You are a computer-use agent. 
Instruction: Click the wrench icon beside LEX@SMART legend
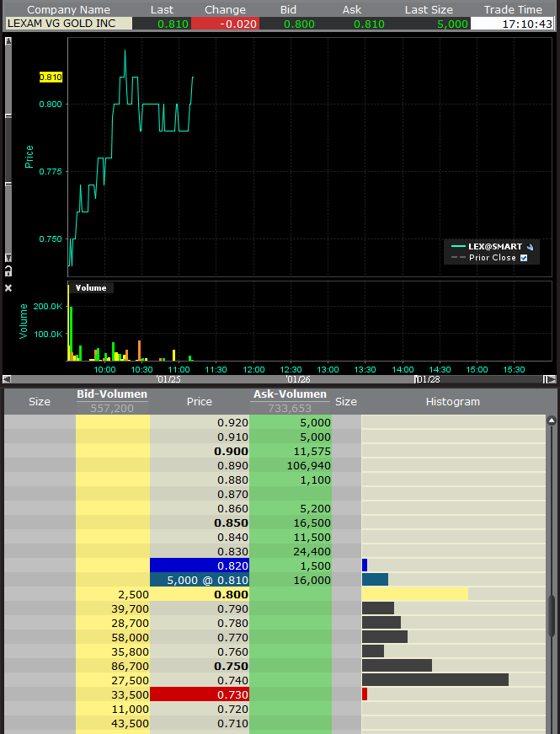tap(531, 246)
